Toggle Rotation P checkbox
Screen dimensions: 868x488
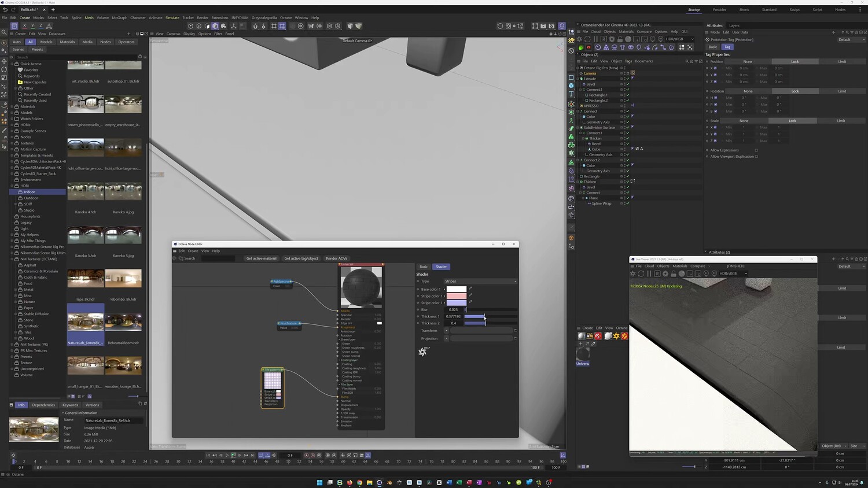(715, 105)
